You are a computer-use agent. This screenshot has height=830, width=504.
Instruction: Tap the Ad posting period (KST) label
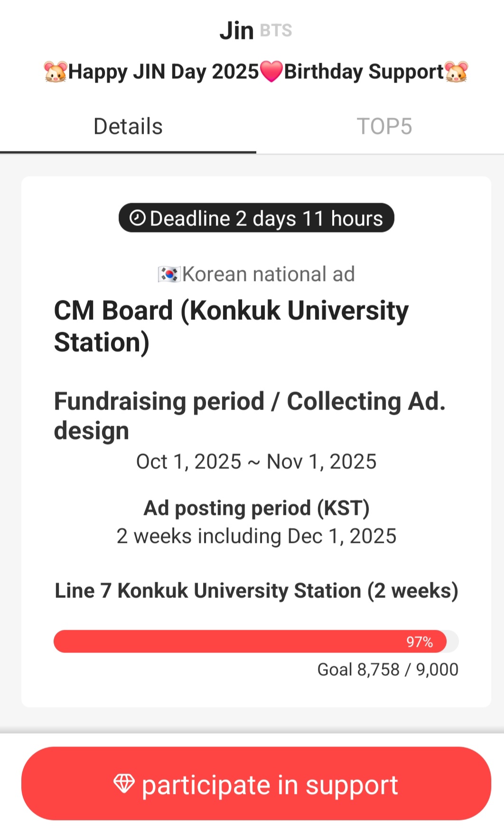click(256, 508)
